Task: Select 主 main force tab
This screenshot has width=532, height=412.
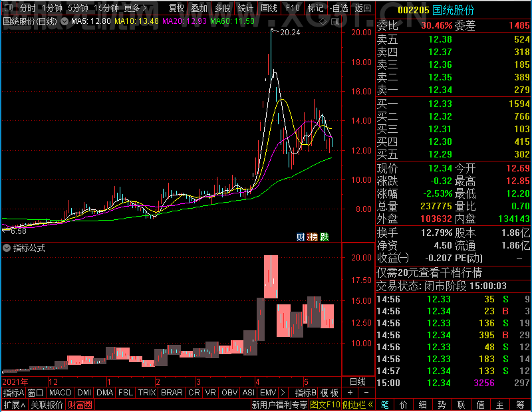Action: pos(500,405)
